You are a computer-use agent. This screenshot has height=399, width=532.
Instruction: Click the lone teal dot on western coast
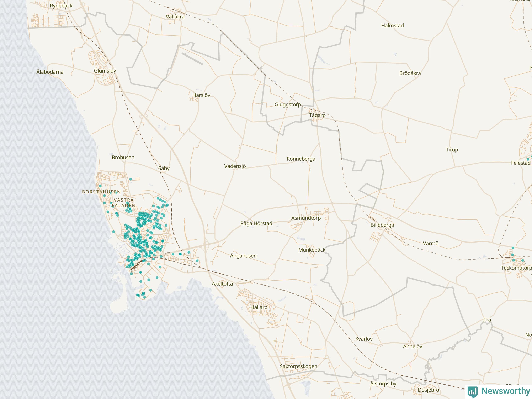coord(113,232)
